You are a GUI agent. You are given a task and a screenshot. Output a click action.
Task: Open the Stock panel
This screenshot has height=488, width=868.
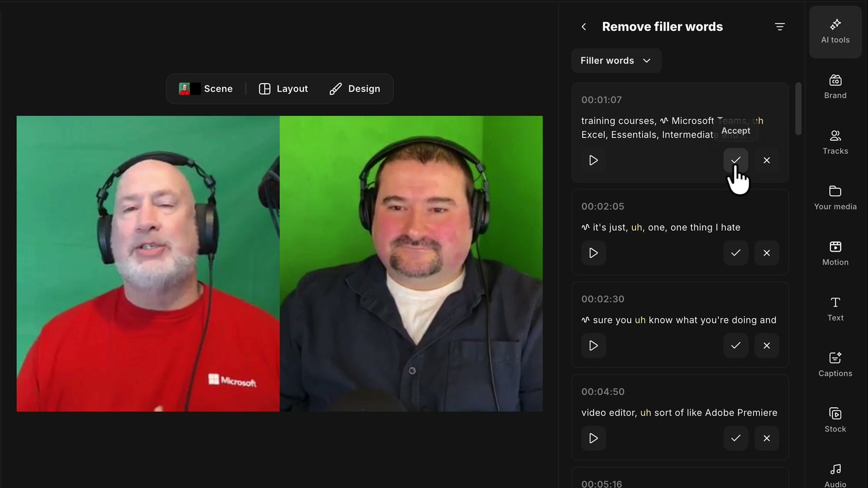point(835,420)
